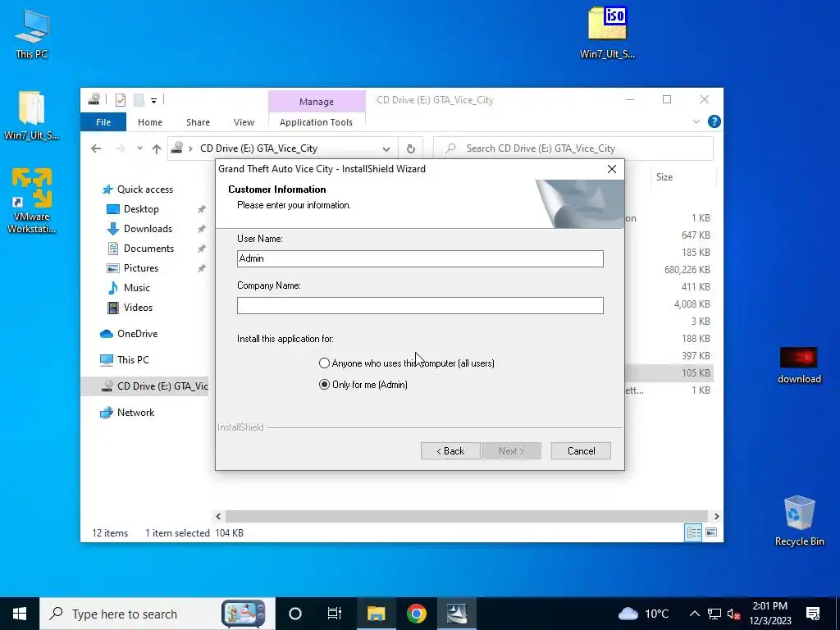Select 'Anyone who uses this computer' radio button
The width and height of the screenshot is (840, 630).
(x=324, y=363)
